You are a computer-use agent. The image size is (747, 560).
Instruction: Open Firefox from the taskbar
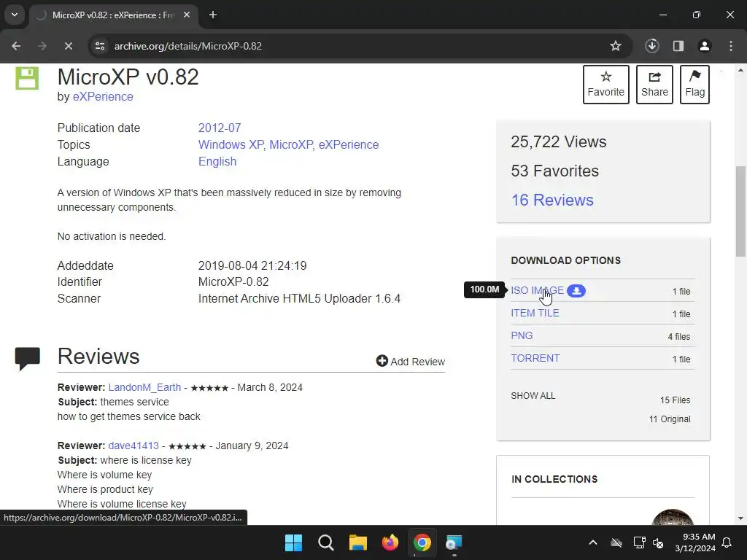(x=390, y=542)
